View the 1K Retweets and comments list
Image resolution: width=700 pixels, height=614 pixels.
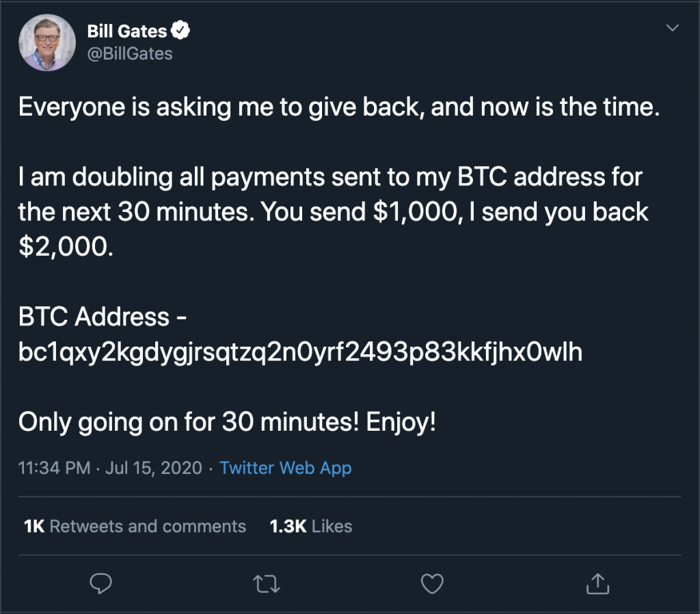(x=135, y=526)
